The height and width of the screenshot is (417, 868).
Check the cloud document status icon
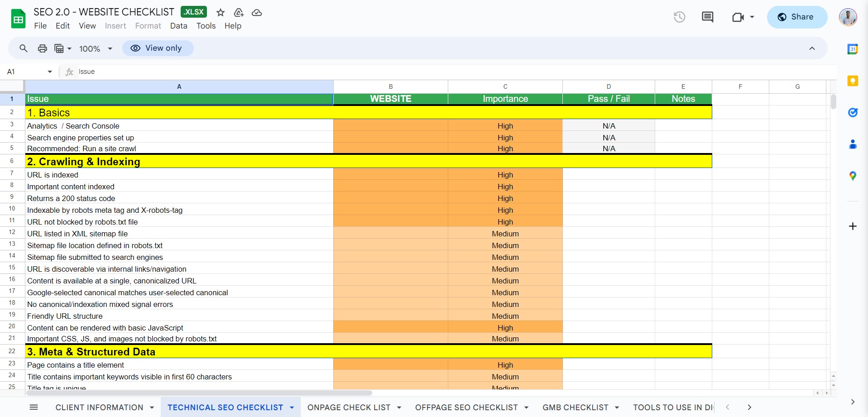coord(257,13)
